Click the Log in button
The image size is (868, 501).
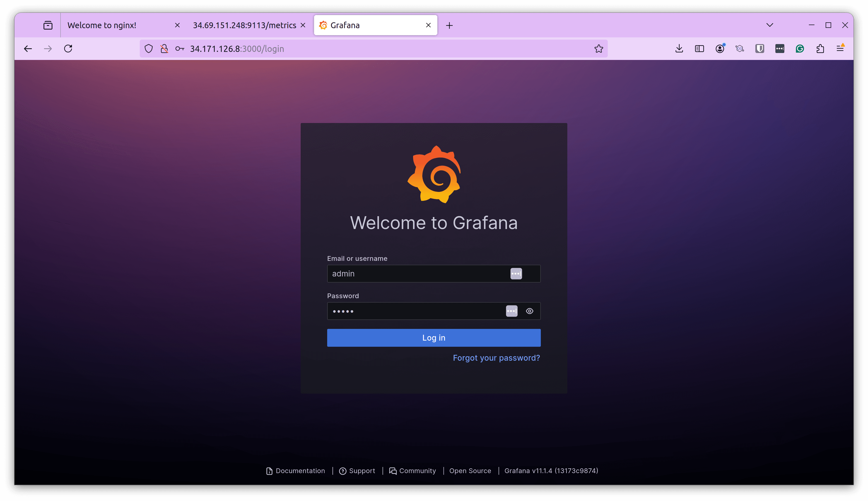click(x=433, y=338)
